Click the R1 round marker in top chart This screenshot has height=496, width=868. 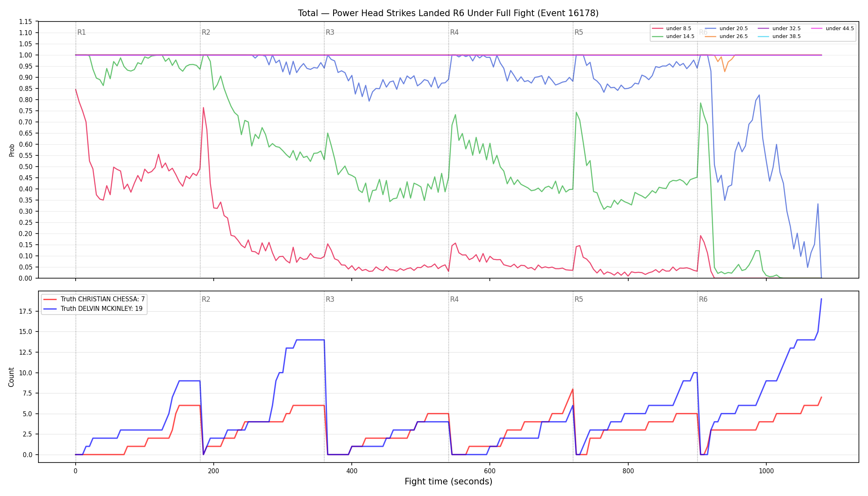81,32
